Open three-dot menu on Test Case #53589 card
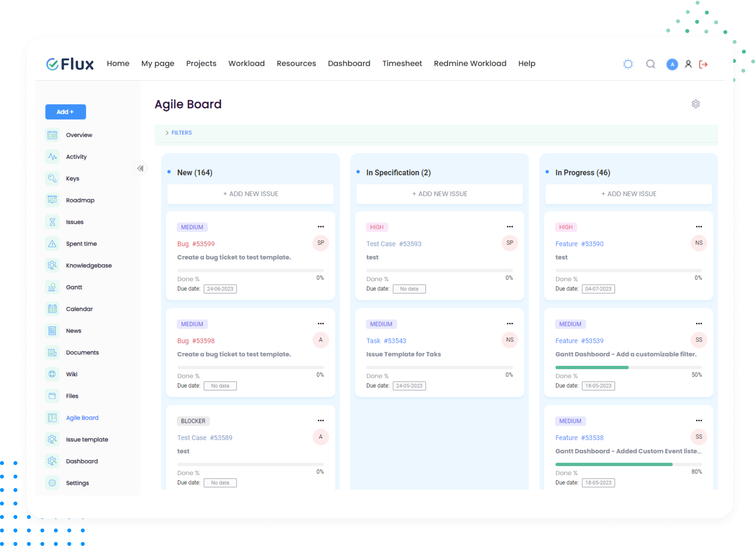Screen dimensions: 756x546 (x=321, y=421)
